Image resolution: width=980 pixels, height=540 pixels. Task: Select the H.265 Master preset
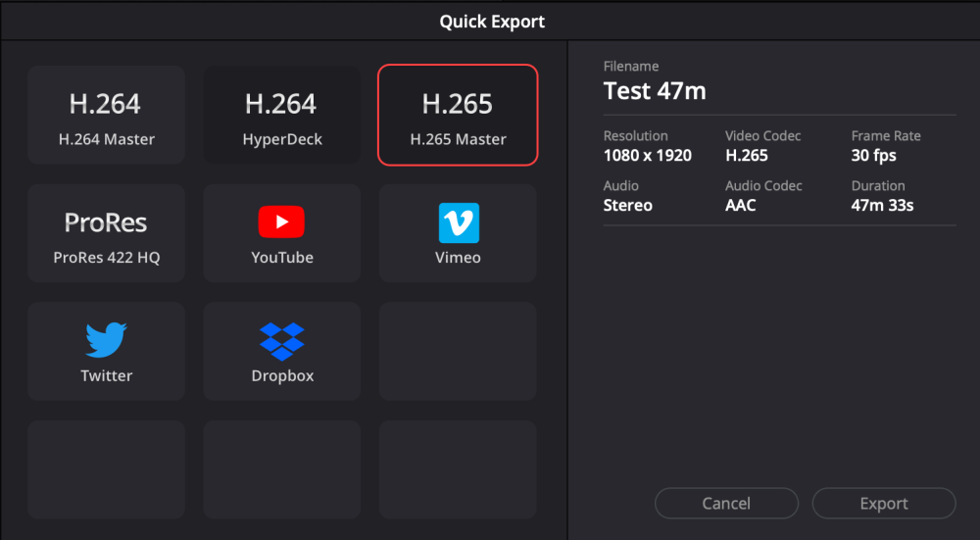[x=458, y=115]
